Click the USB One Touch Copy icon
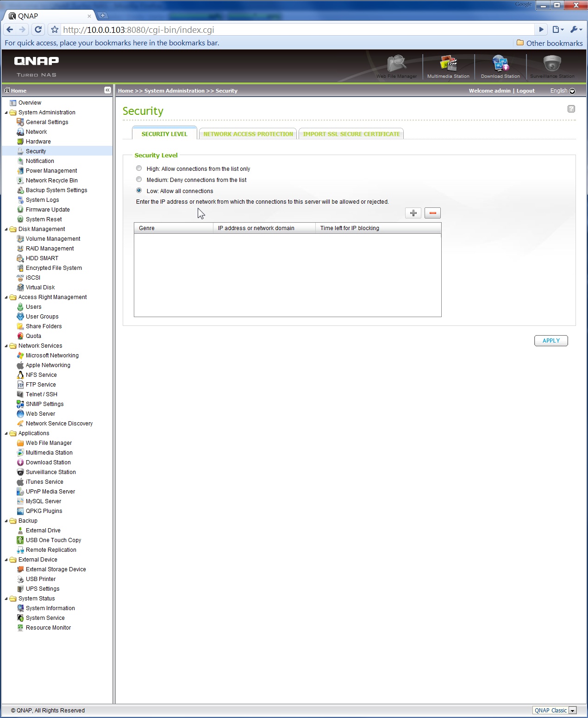Screen dimensions: 588x718 coord(20,540)
